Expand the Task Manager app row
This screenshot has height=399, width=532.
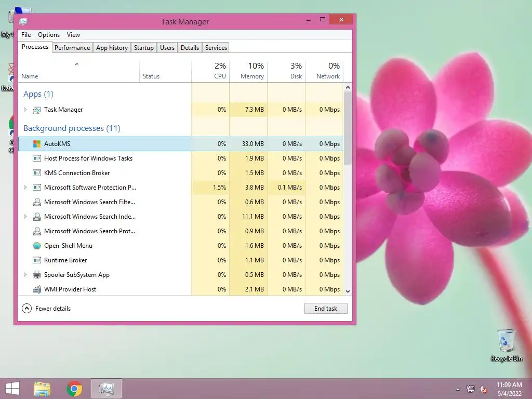pyautogui.click(x=25, y=110)
